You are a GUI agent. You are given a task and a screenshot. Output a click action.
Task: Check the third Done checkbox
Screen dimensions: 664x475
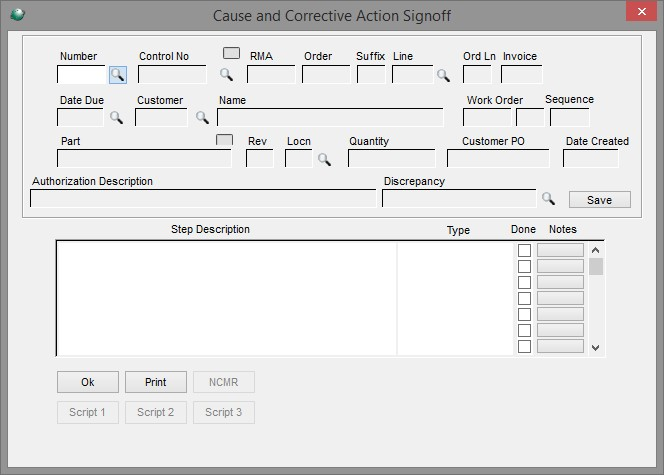click(524, 282)
